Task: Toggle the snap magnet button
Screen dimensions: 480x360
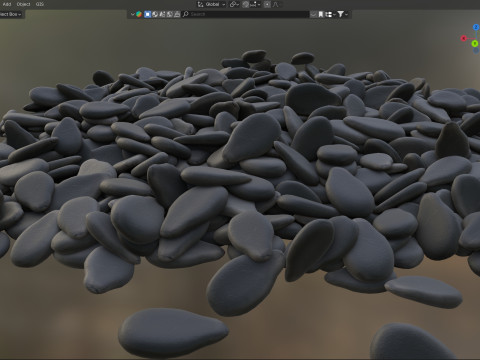Action: [x=246, y=4]
